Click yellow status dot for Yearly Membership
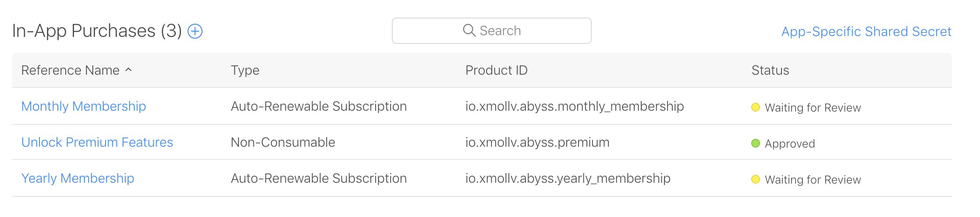 point(756,179)
